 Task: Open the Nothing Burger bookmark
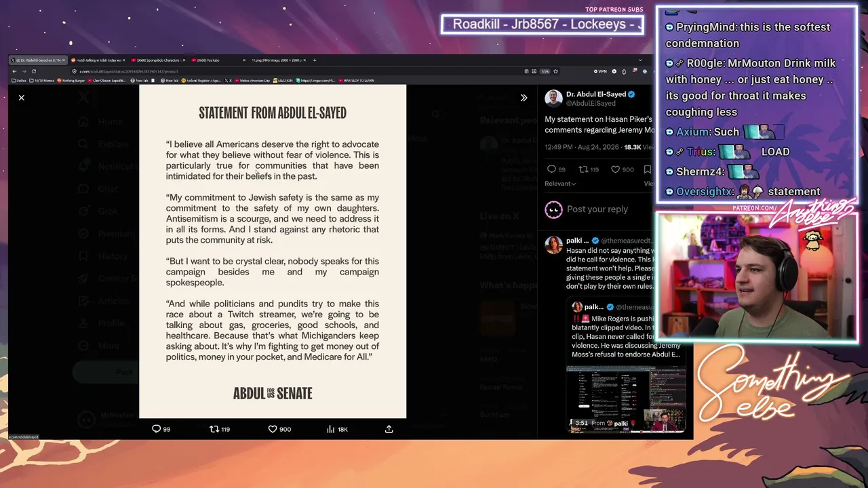point(71,80)
